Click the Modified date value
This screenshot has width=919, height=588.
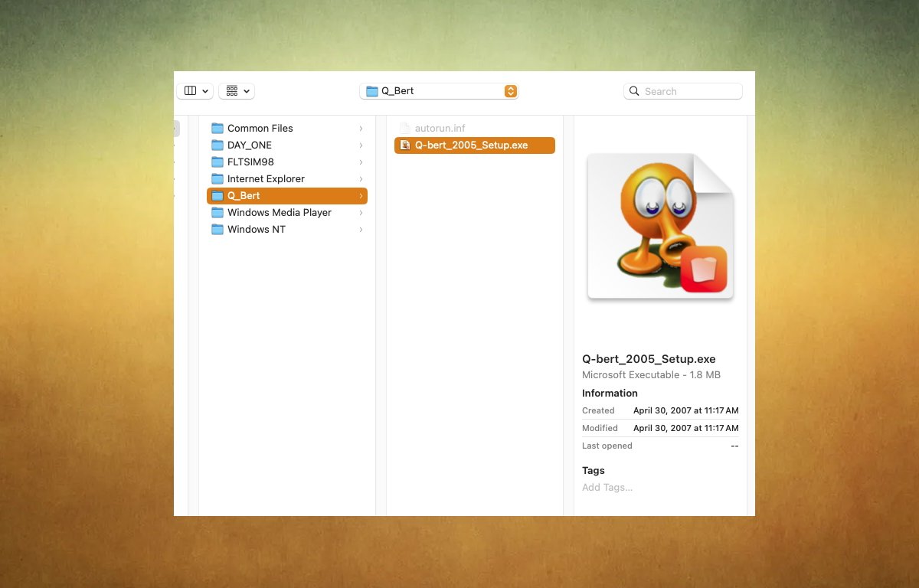[x=686, y=428]
